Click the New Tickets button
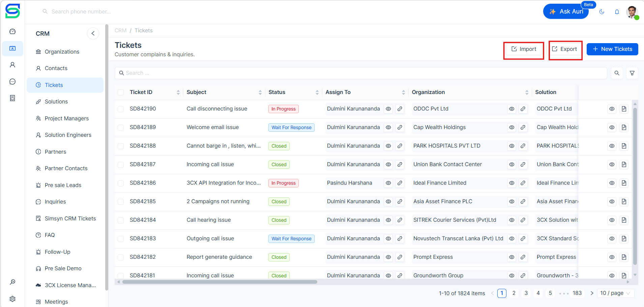 612,49
